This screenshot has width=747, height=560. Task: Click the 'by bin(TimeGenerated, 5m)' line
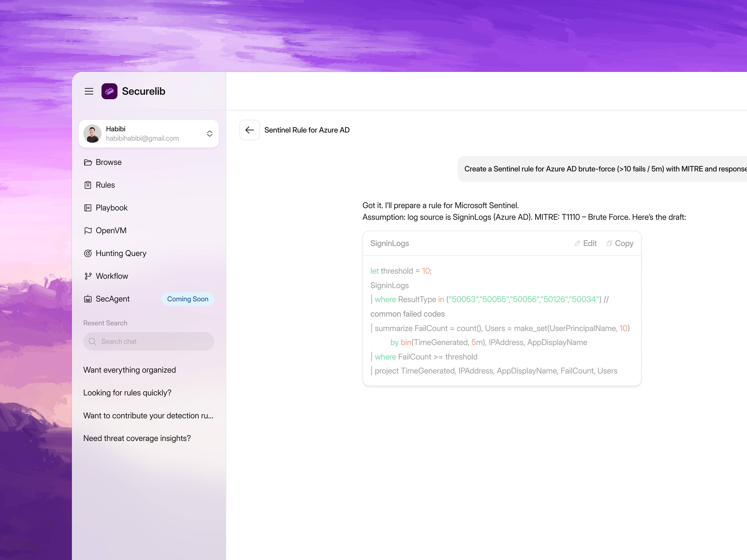coord(489,343)
